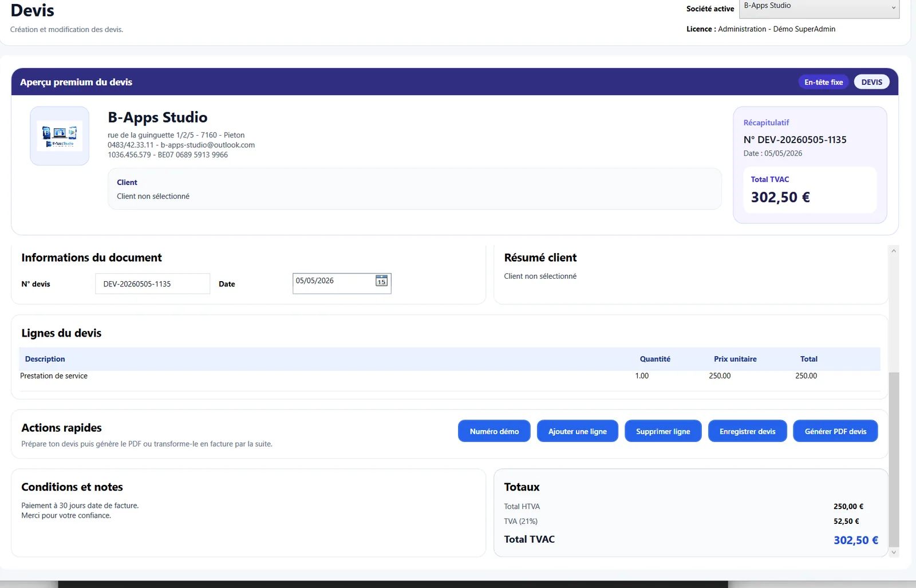This screenshot has width=916, height=588.
Task: Open the Société active dropdown
Action: pos(819,7)
